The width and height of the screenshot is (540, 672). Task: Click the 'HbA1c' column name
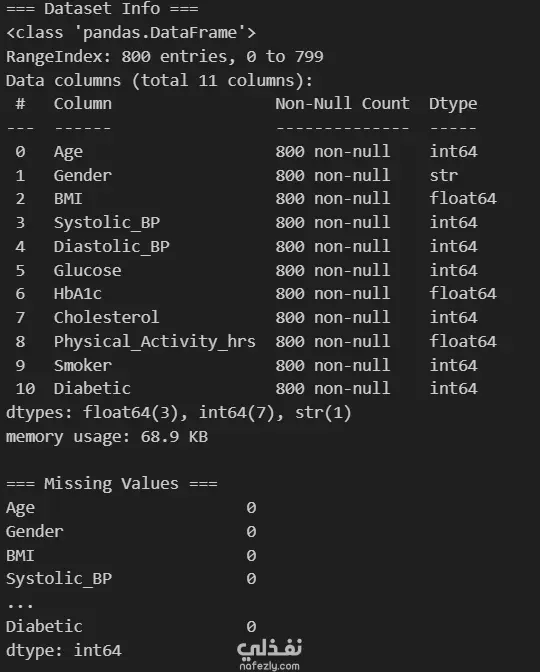click(78, 294)
